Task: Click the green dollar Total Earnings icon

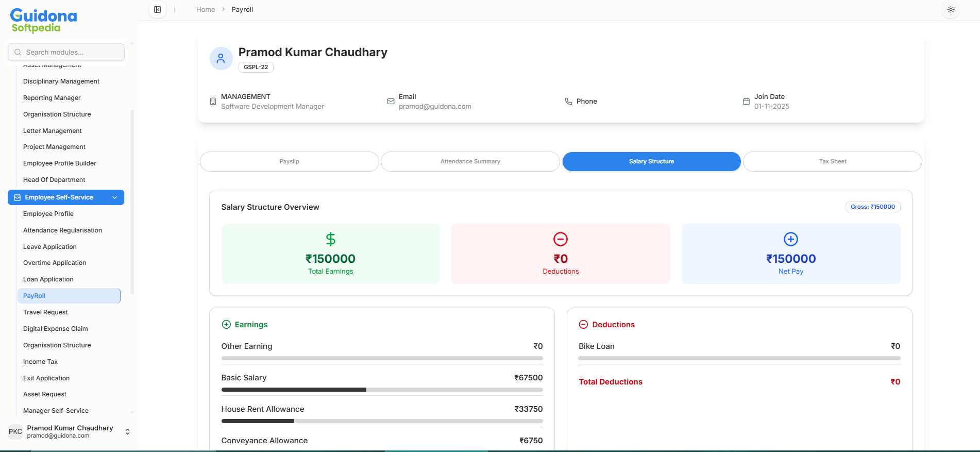Action: click(331, 239)
